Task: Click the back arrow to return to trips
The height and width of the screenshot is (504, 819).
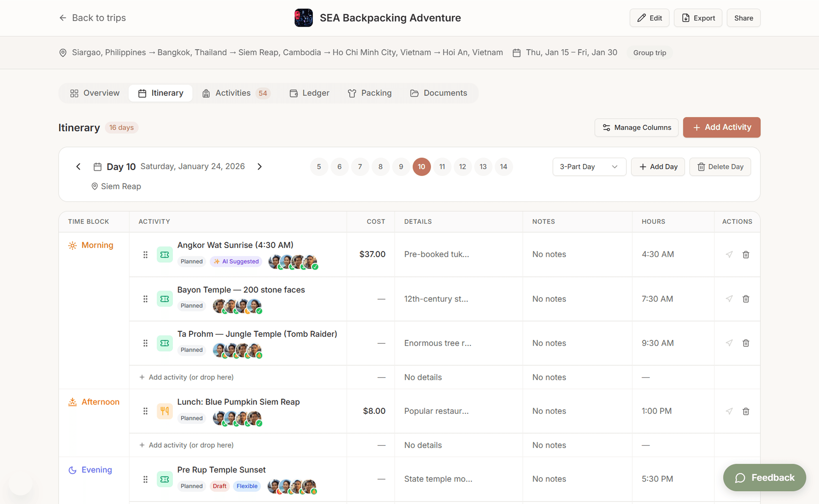Action: coord(63,18)
